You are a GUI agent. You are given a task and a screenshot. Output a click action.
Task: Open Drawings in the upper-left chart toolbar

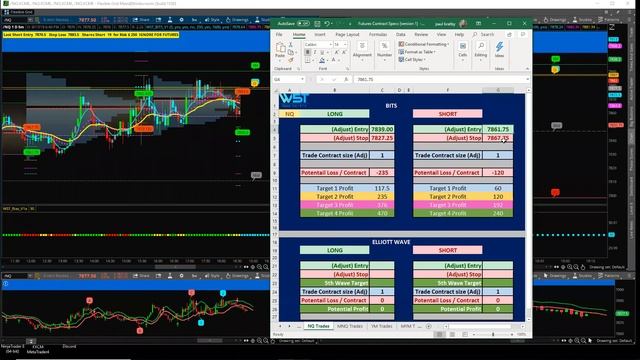point(237,20)
